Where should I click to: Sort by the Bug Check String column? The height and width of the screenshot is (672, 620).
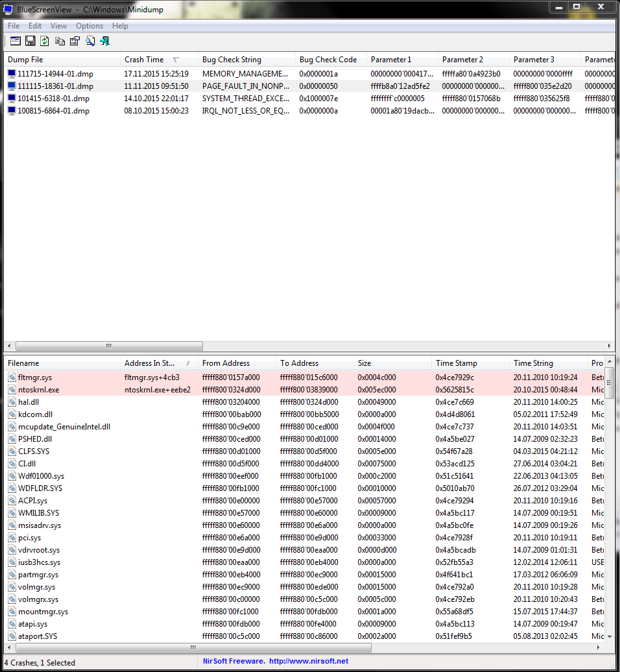point(246,60)
